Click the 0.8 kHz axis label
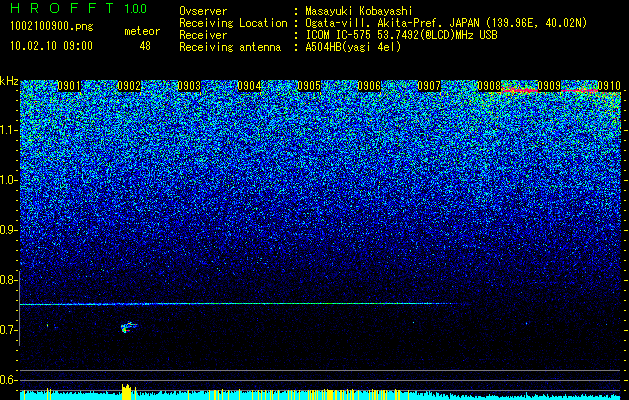The height and width of the screenshot is (400, 629). click(x=8, y=280)
